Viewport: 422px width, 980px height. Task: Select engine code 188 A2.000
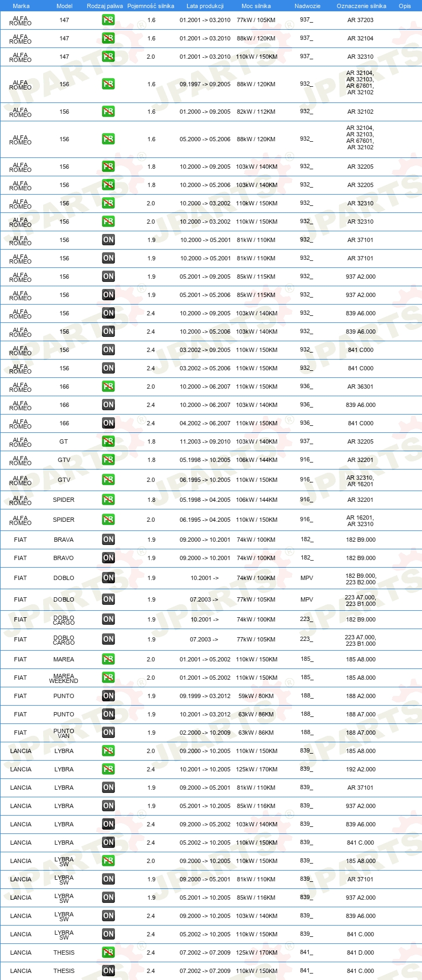(x=361, y=696)
